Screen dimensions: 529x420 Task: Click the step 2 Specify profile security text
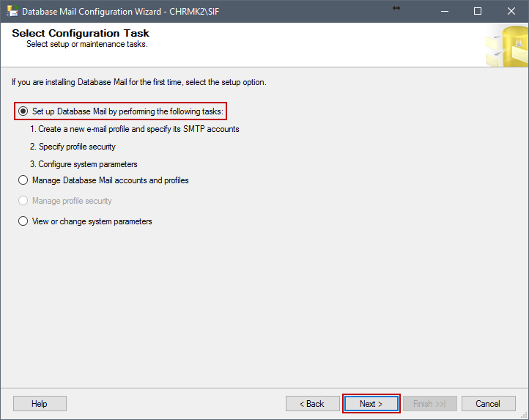click(73, 147)
